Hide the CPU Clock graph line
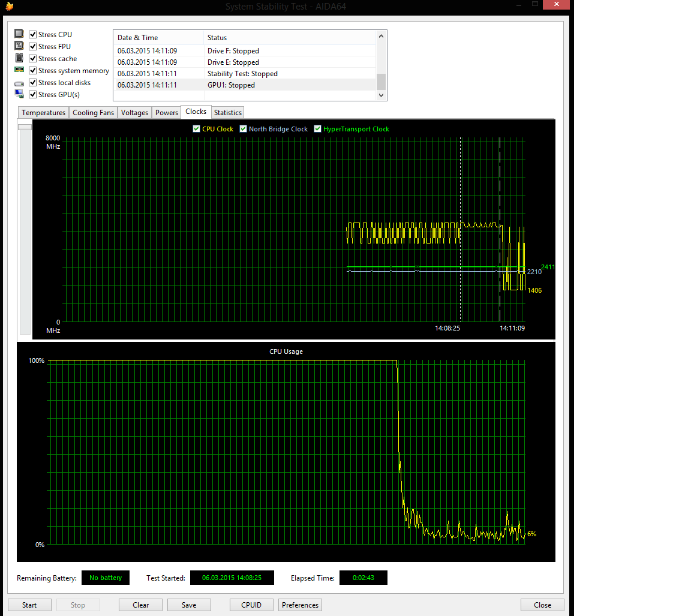 coord(197,129)
